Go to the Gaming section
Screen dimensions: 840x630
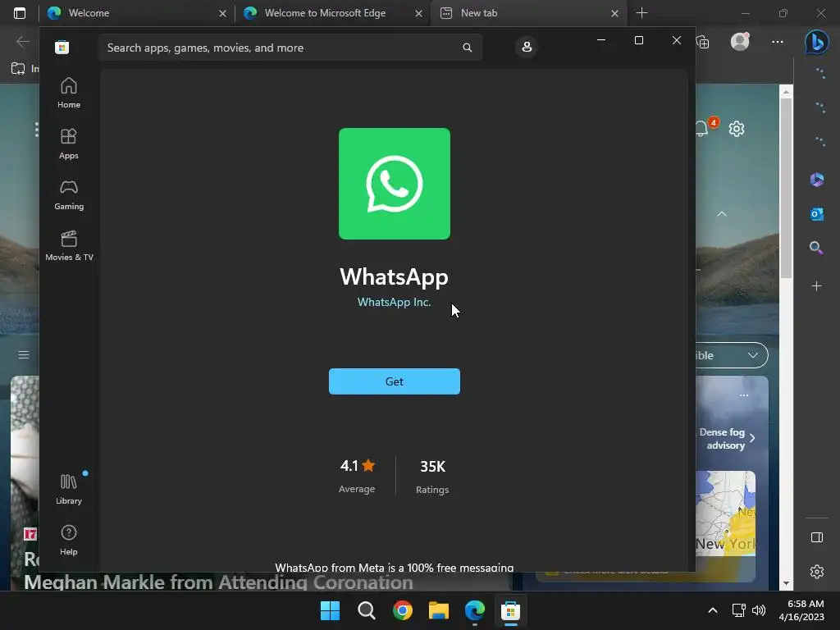tap(69, 195)
